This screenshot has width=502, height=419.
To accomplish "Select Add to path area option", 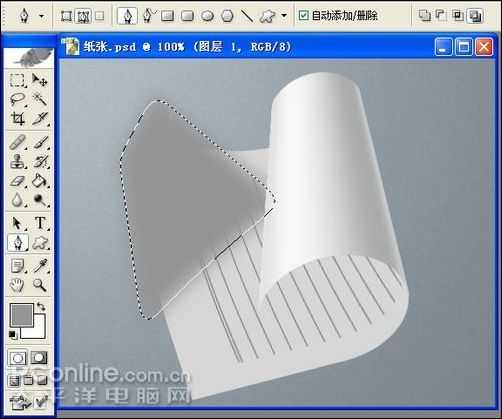I will click(424, 15).
